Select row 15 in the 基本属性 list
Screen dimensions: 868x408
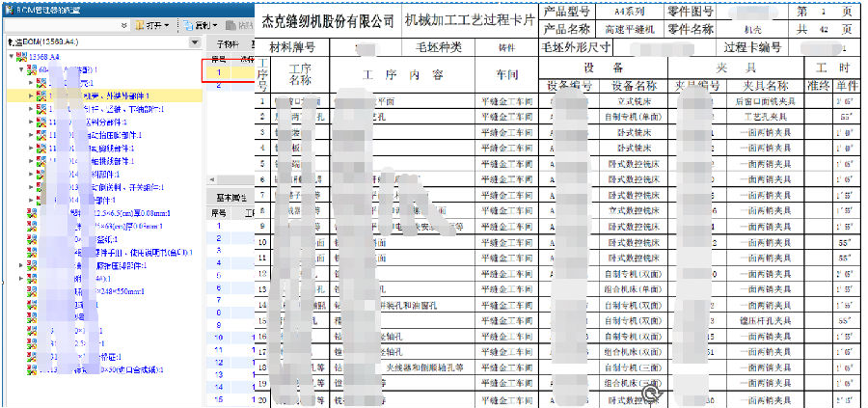point(231,399)
